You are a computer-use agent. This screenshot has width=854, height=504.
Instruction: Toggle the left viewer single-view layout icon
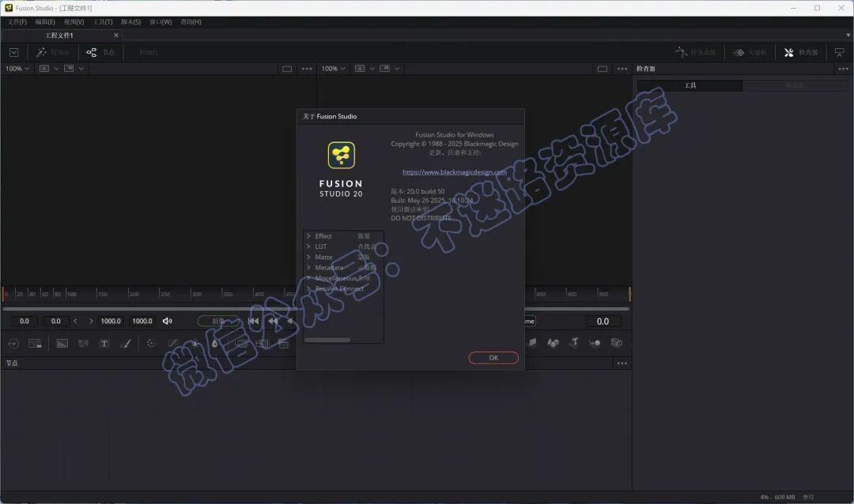(x=287, y=69)
